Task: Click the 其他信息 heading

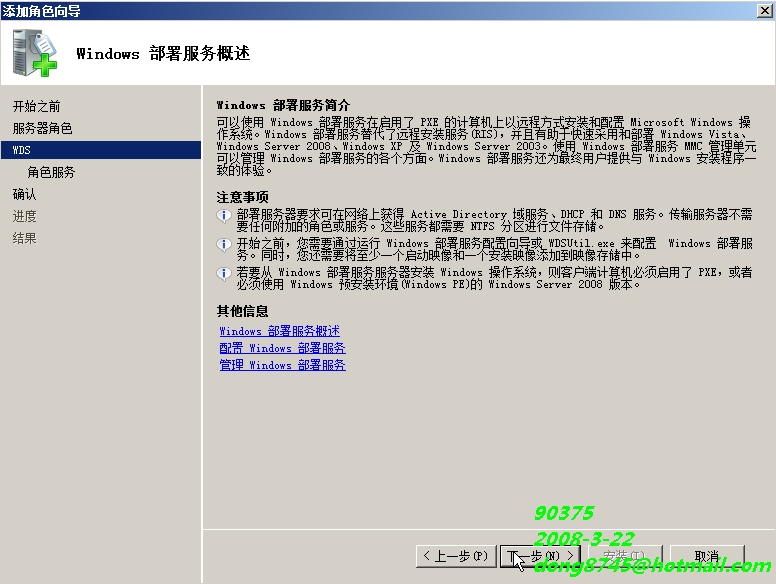Action: [242, 311]
